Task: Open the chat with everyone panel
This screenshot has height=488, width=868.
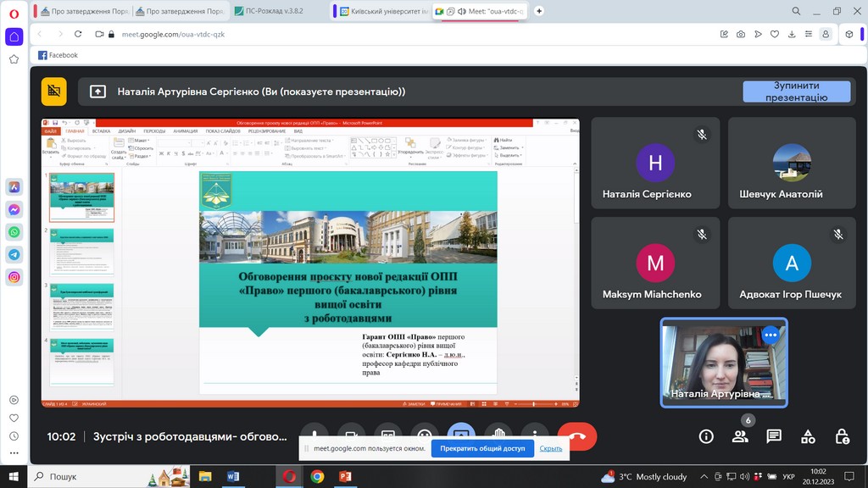Action: [x=774, y=436]
